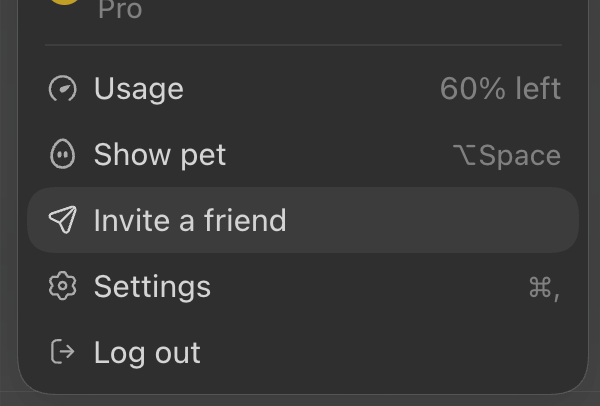Screen dimensions: 600x406
Task: Select Log out text in the menu
Action: (147, 352)
